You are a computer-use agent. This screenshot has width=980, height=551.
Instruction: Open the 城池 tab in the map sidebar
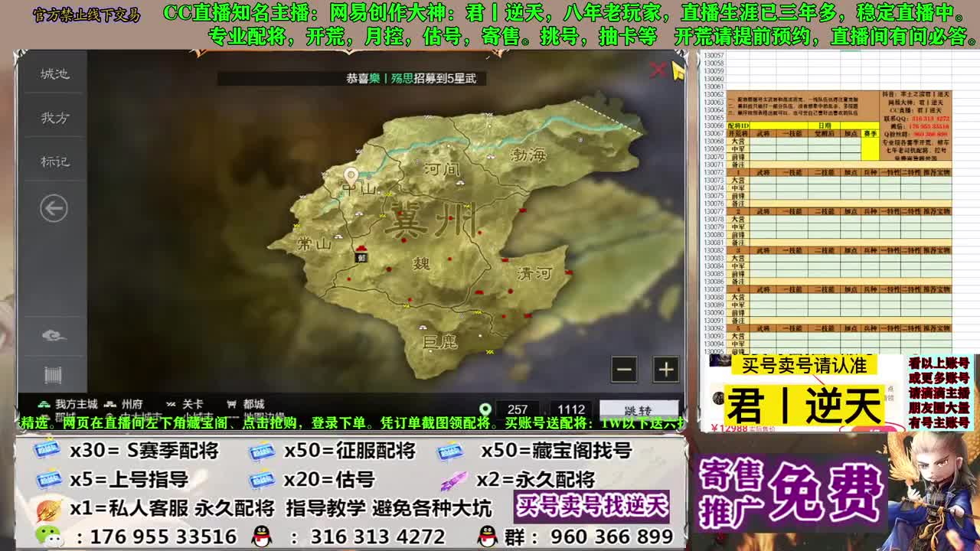tap(54, 73)
